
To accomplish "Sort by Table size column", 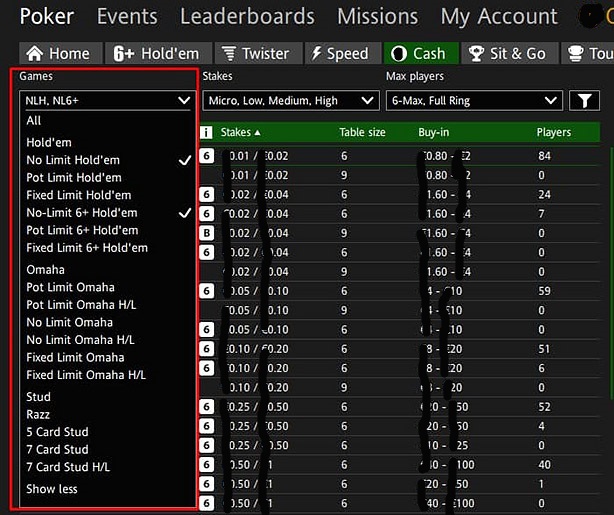I will click(x=362, y=132).
